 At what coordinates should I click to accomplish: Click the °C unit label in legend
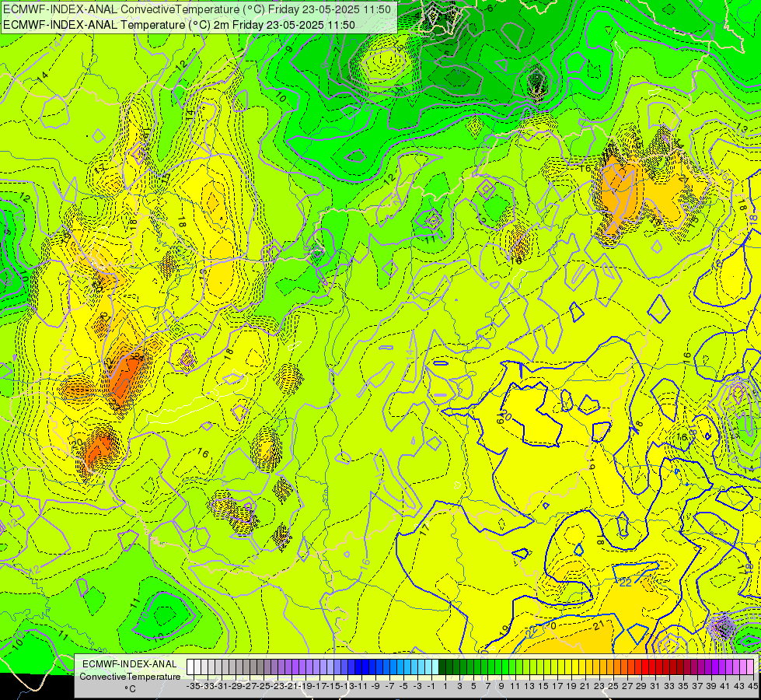pos(130,689)
